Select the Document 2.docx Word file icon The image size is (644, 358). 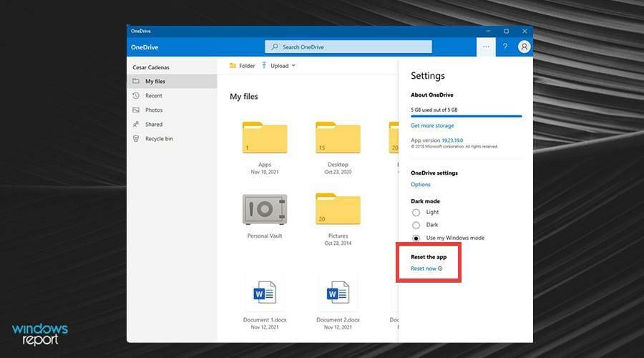point(338,292)
